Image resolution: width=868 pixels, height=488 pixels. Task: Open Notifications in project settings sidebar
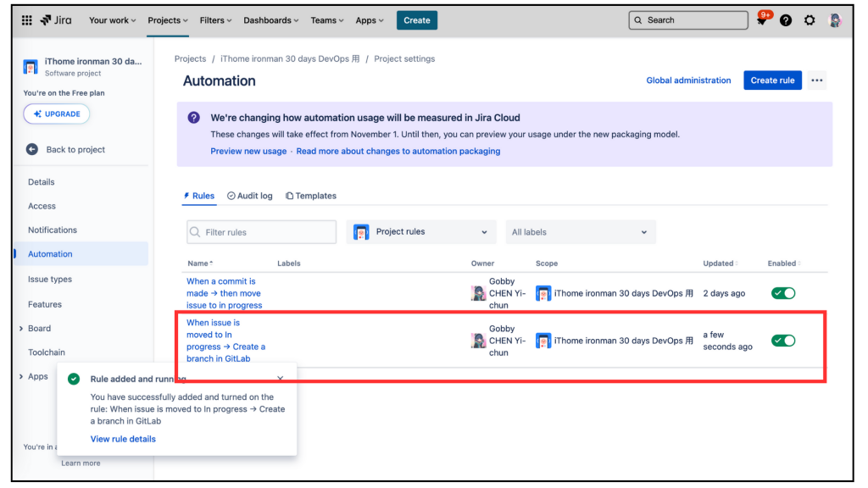[x=53, y=230]
